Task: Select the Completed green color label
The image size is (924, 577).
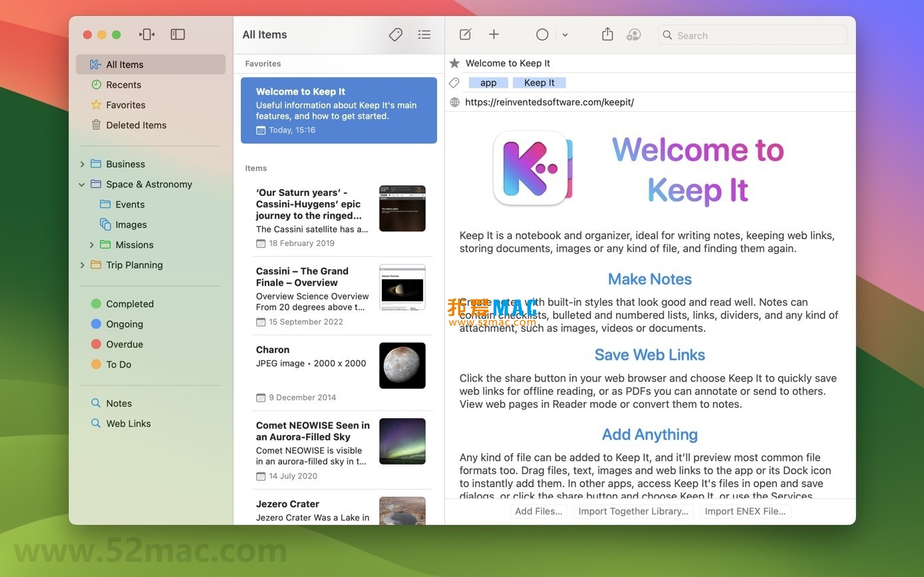Action: coord(130,304)
